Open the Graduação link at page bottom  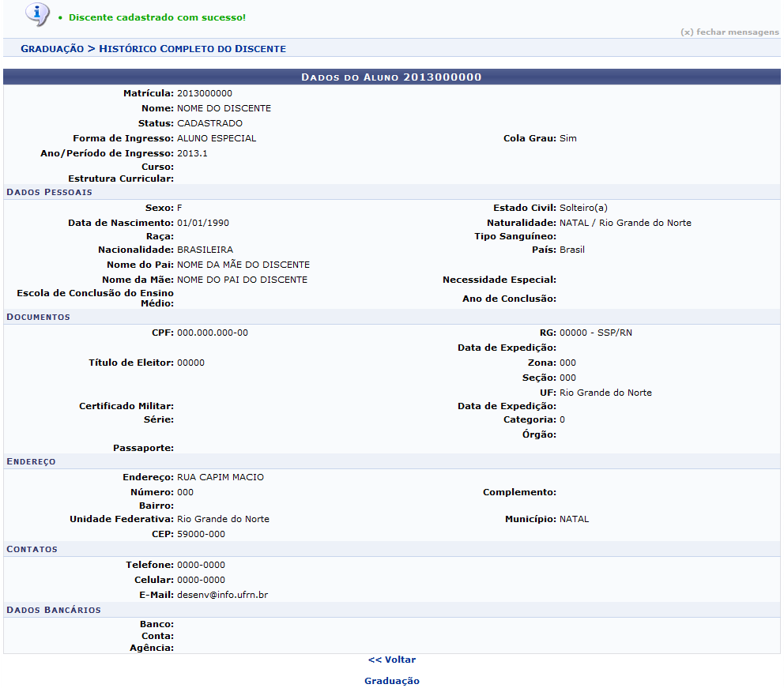391,681
